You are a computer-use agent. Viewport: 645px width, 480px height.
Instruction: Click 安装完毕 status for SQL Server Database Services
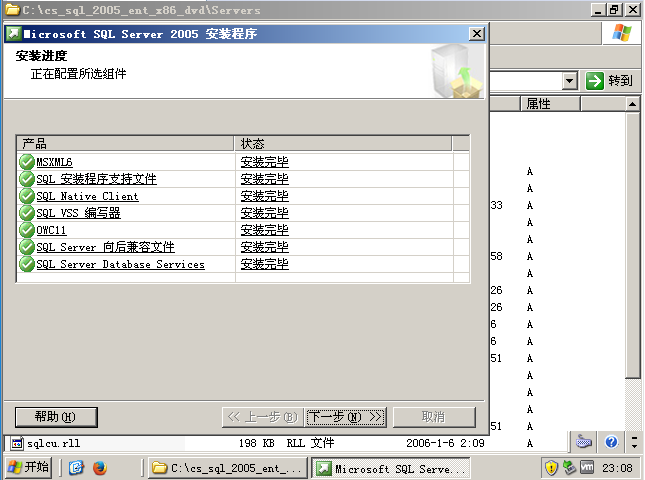pyautogui.click(x=264, y=264)
